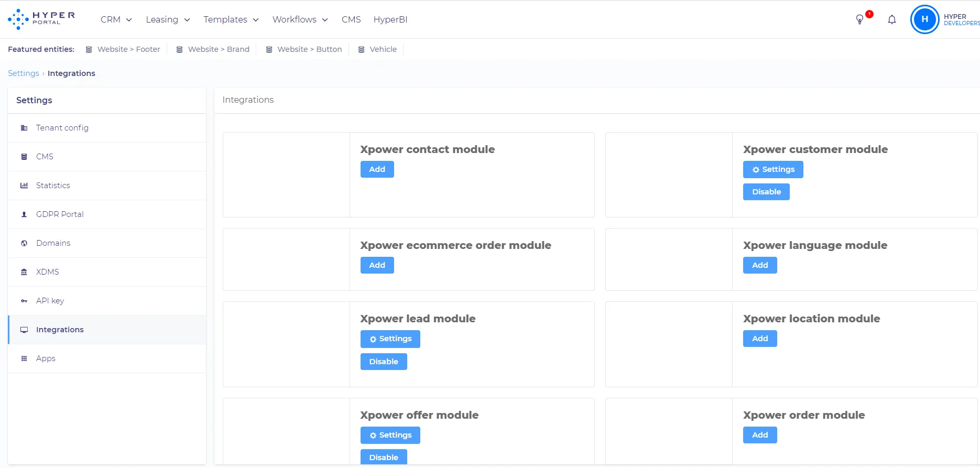The image size is (980, 468).
Task: Select XDMS in Settings sidebar
Action: 107,272
